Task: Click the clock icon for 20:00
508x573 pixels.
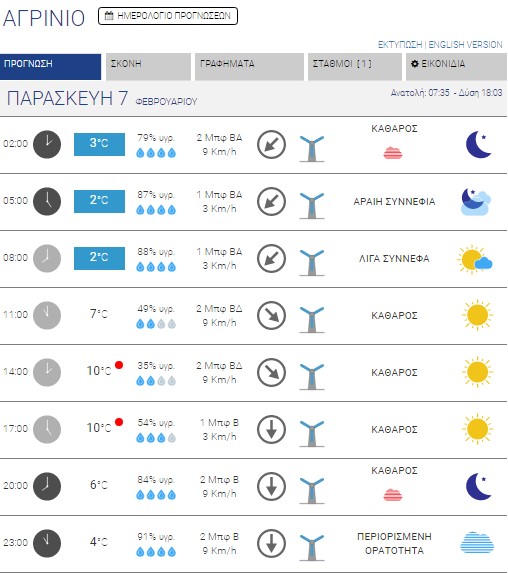Action: point(47,486)
